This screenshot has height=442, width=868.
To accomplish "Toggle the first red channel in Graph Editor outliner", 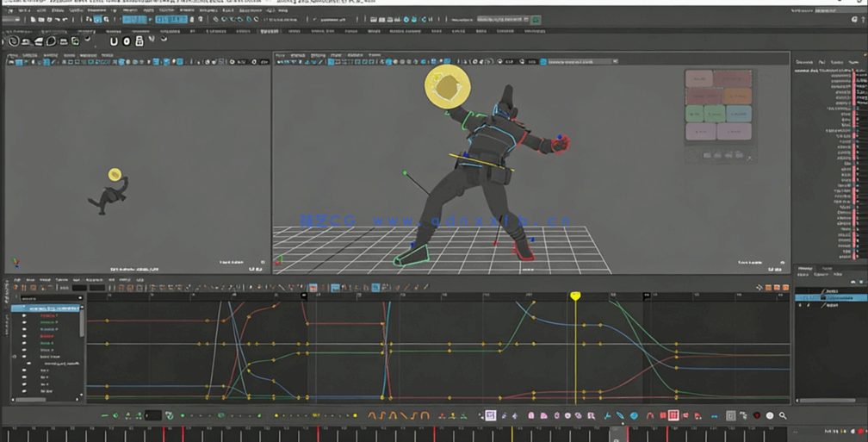I will 48,316.
